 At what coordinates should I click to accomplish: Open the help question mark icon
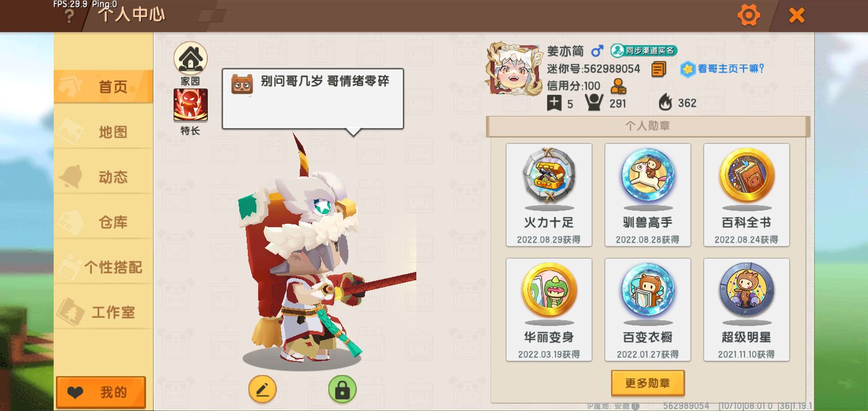point(69,16)
